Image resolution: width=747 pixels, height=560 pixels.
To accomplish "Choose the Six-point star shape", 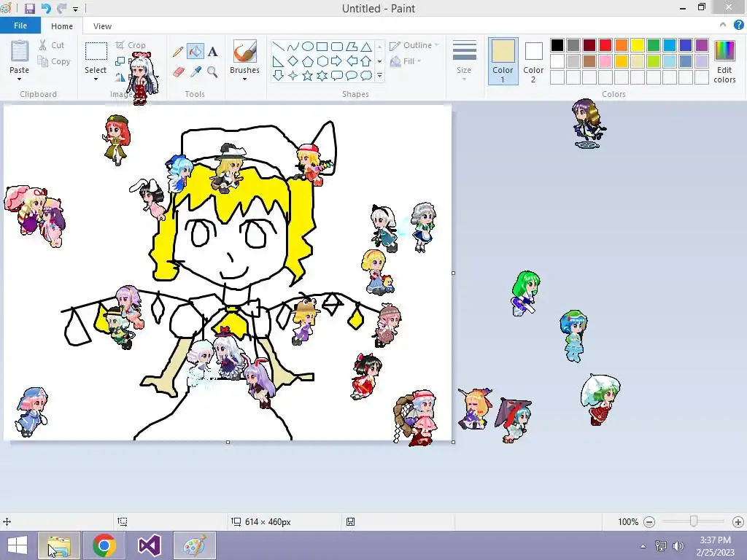I will click(322, 76).
